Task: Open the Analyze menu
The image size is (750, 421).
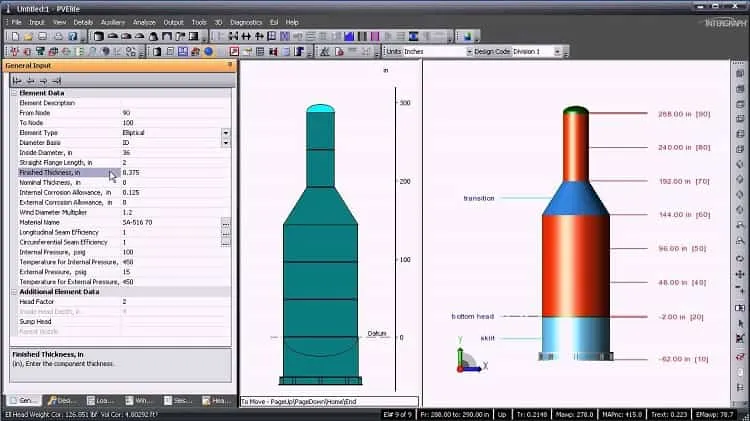Action: (144, 22)
